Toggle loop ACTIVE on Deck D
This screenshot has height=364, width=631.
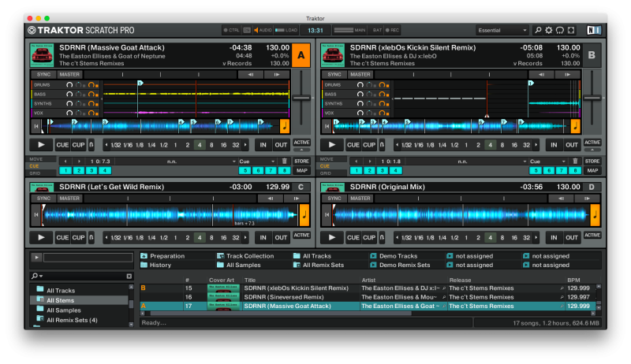[592, 235]
